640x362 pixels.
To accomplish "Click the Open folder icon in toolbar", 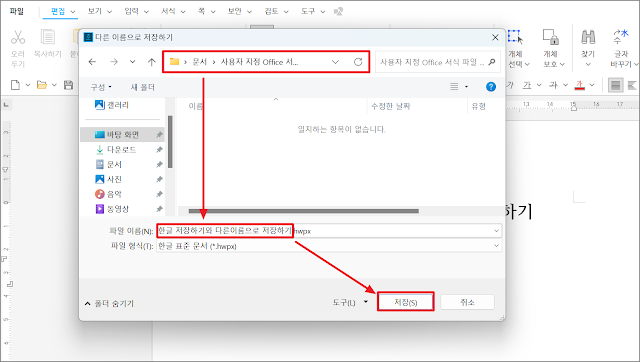I will pos(42,85).
